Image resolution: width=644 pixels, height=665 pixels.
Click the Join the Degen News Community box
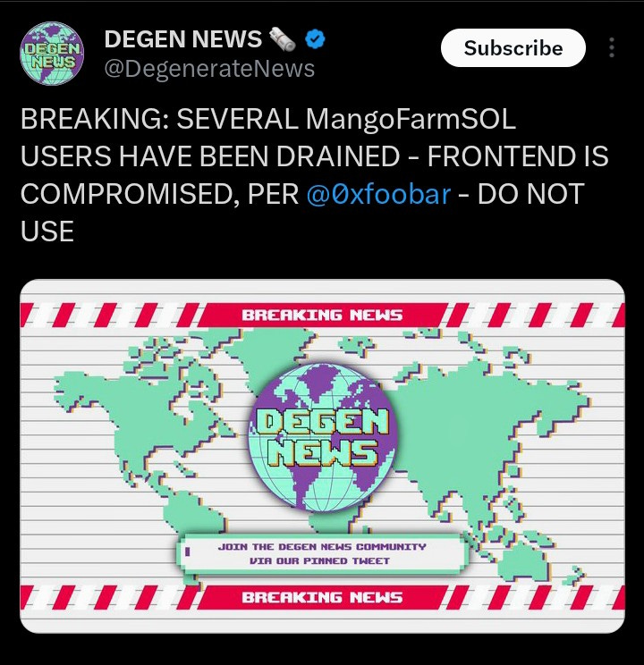tap(321, 554)
